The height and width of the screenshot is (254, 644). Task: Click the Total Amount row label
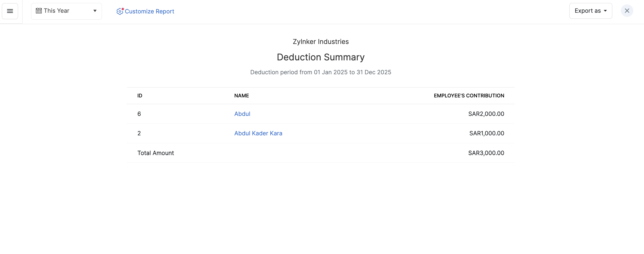(155, 153)
